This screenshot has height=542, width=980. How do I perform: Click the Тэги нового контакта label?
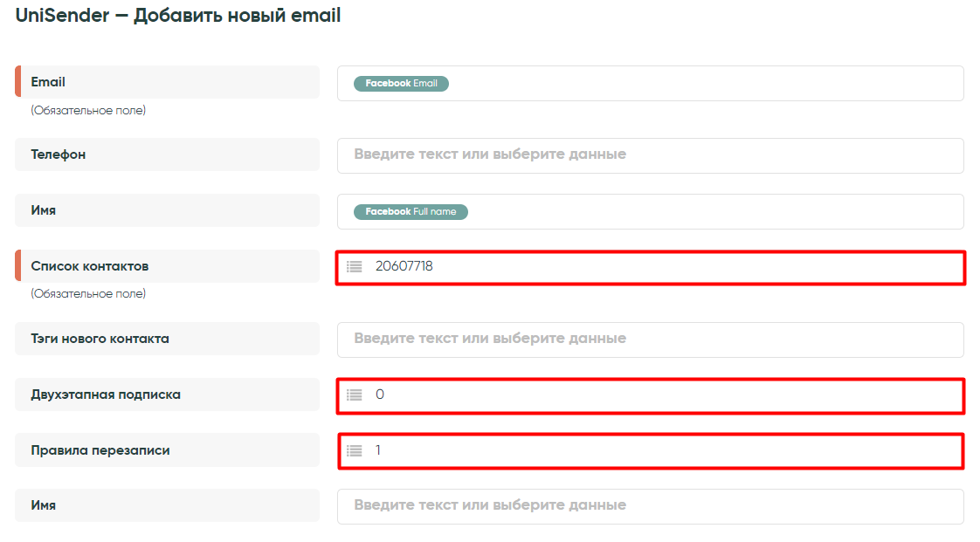click(100, 339)
